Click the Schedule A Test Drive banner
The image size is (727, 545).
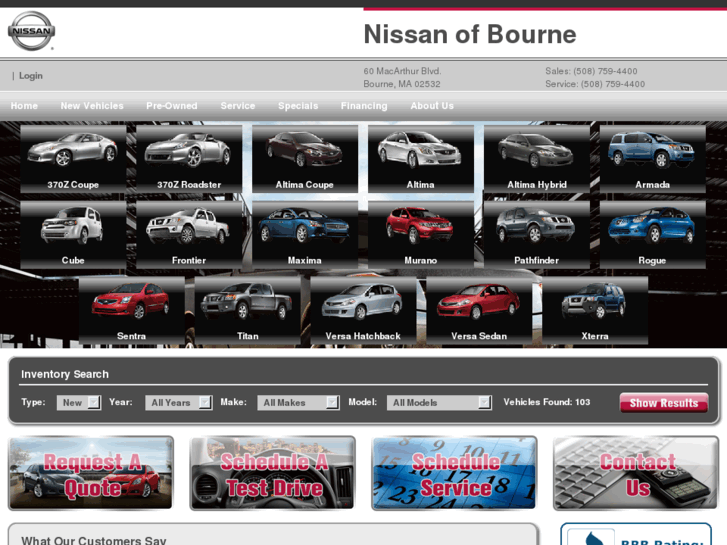click(x=273, y=473)
